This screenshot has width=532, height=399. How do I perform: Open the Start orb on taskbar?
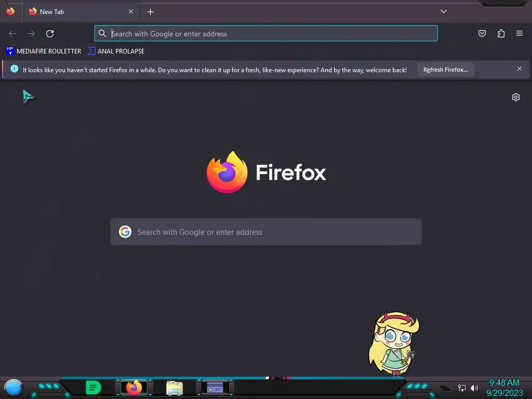point(13,388)
